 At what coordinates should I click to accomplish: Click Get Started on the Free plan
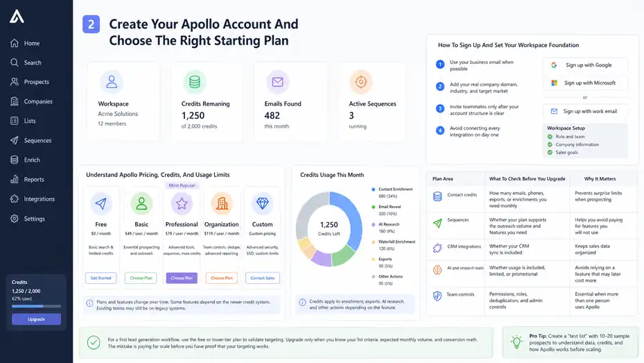point(101,278)
